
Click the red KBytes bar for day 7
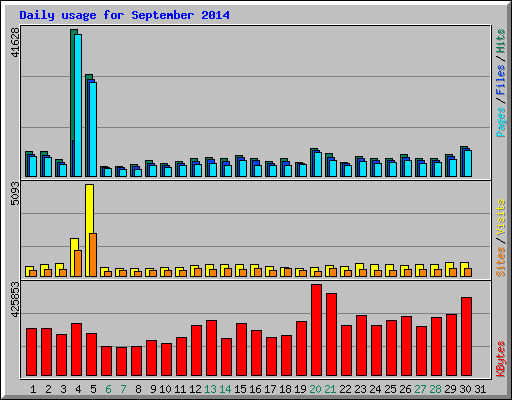tap(122, 362)
